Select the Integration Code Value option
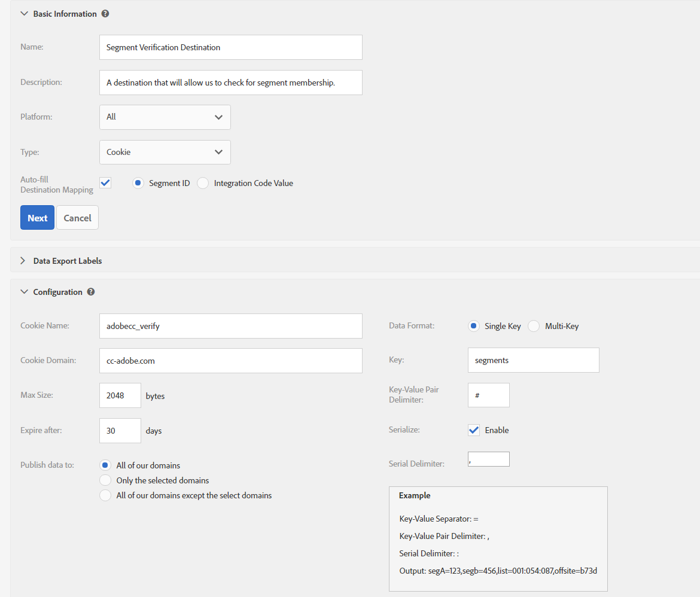This screenshot has width=700, height=597. click(202, 183)
